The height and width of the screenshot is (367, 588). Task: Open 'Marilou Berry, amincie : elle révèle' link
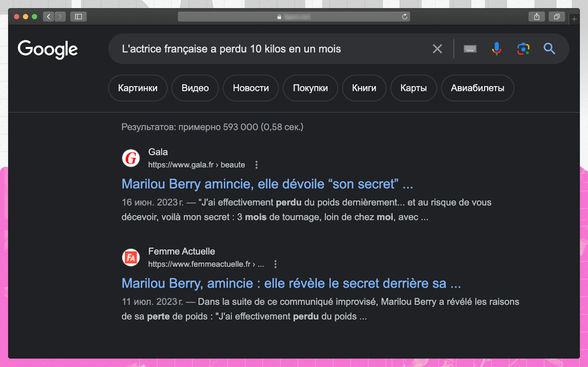(x=291, y=283)
